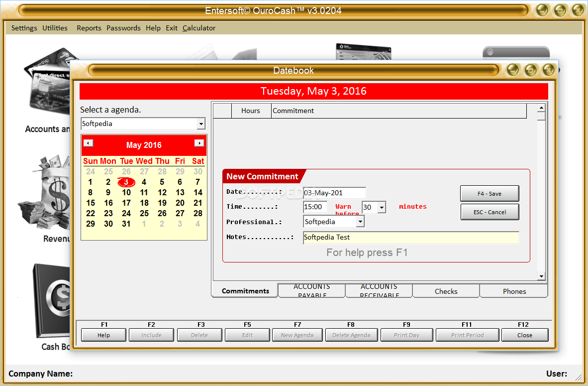Click Exit in the menu bar
This screenshot has height=386, width=588.
171,28
